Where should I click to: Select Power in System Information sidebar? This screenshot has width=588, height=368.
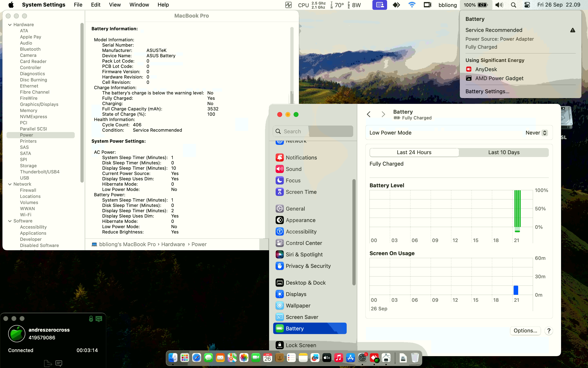coord(41,135)
